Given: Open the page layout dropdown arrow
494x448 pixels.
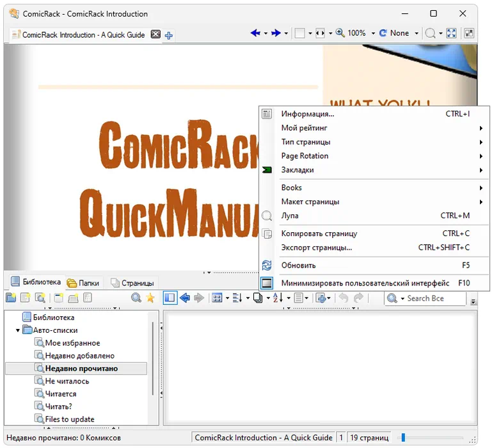Looking at the screenshot, I should click(310, 33).
